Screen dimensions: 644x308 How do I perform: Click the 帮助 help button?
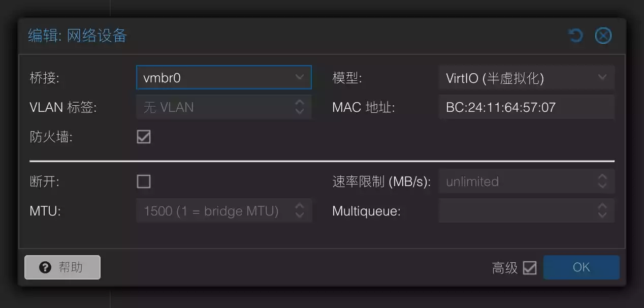pos(62,267)
